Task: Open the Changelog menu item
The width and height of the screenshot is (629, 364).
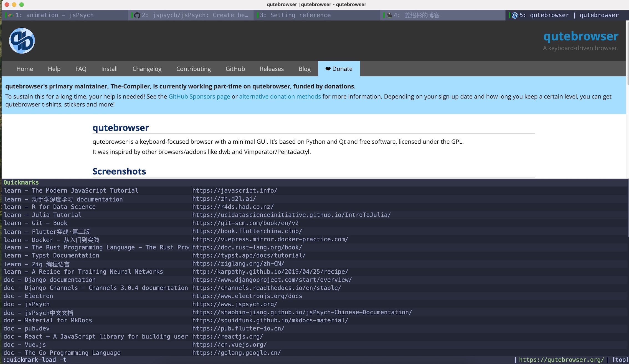Action: [147, 69]
